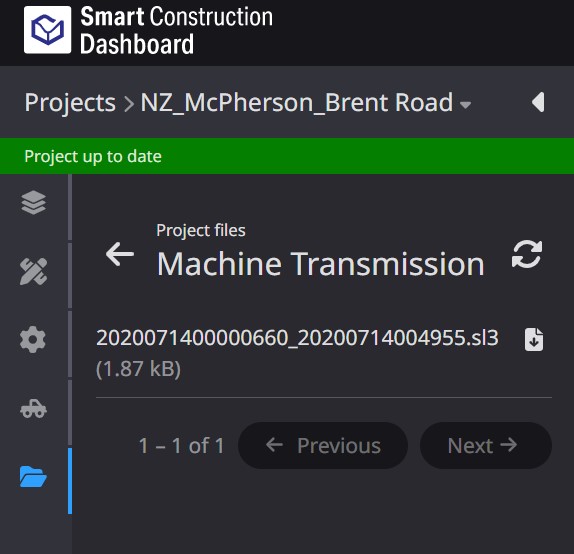Click the Previous page button

click(323, 446)
